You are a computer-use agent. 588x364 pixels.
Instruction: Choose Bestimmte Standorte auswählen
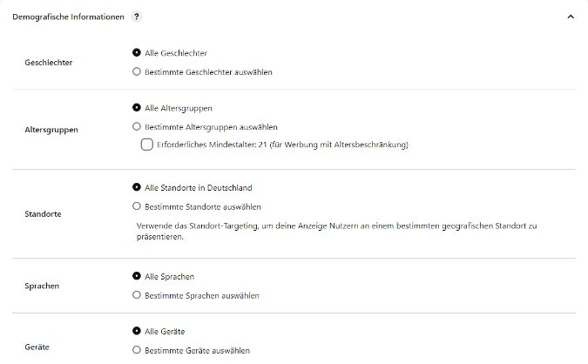[x=137, y=206]
